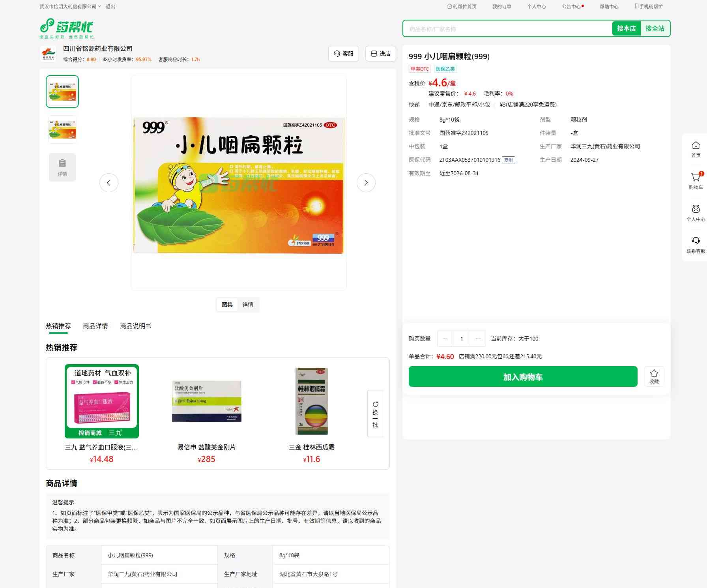Show next product image with right arrow
Screen dimensions: 707x588
366,183
